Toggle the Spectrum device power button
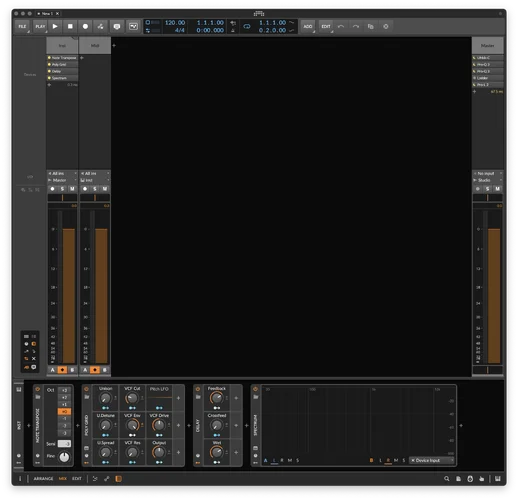Image resolution: width=518 pixels, height=500 pixels. (256, 389)
